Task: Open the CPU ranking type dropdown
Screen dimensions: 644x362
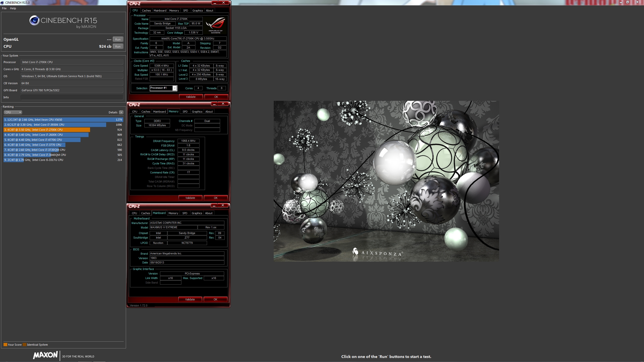Action: coord(13,112)
